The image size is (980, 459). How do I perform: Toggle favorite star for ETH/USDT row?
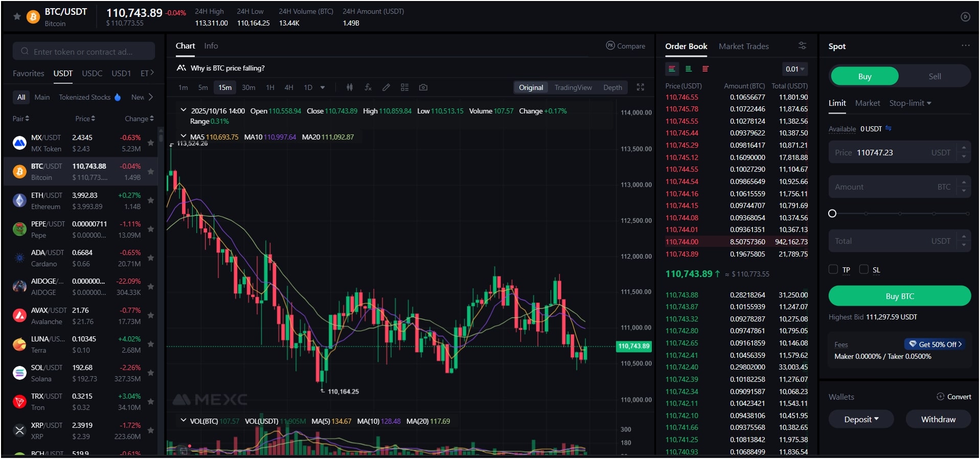[151, 201]
